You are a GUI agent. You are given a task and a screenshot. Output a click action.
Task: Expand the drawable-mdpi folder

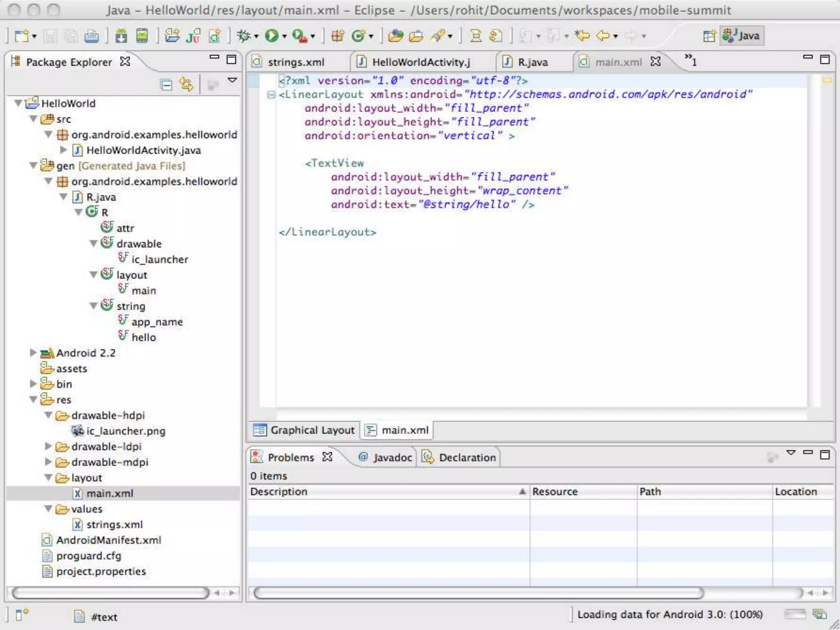click(x=48, y=462)
